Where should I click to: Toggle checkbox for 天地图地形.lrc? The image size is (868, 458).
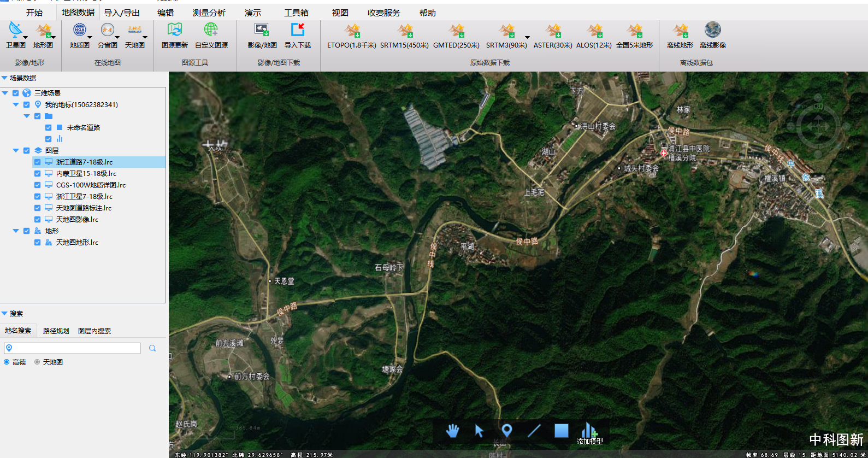point(37,242)
